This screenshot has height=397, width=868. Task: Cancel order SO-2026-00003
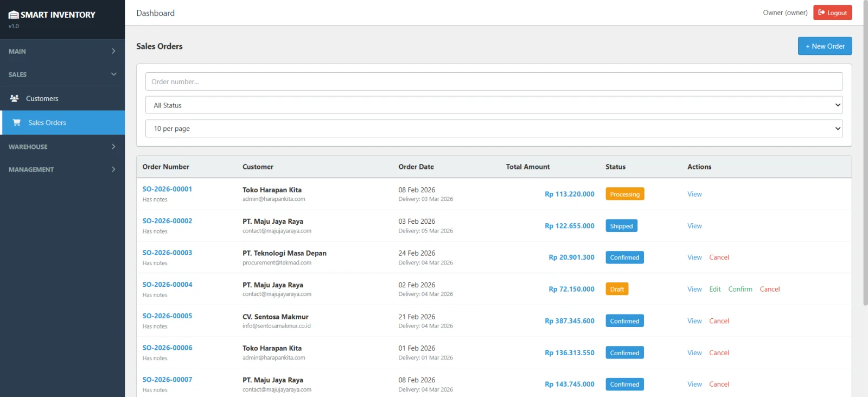click(719, 257)
